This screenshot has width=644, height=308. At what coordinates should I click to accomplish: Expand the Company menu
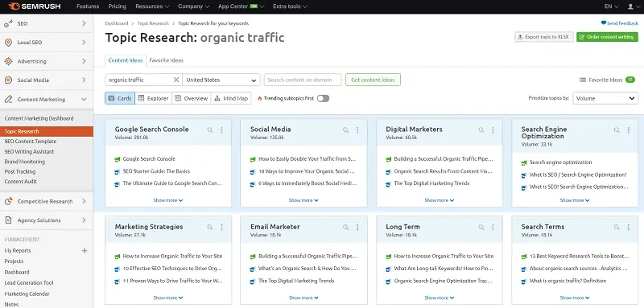(194, 6)
